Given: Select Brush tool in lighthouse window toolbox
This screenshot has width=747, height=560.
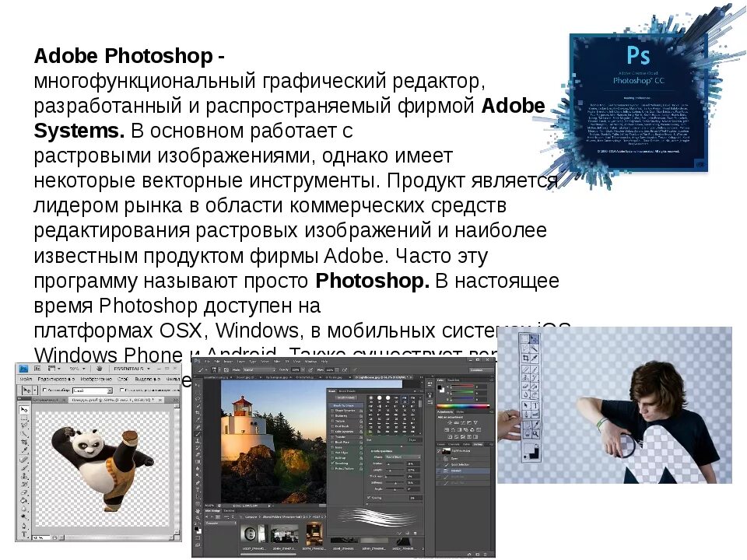Looking at the screenshot, I should [x=198, y=434].
